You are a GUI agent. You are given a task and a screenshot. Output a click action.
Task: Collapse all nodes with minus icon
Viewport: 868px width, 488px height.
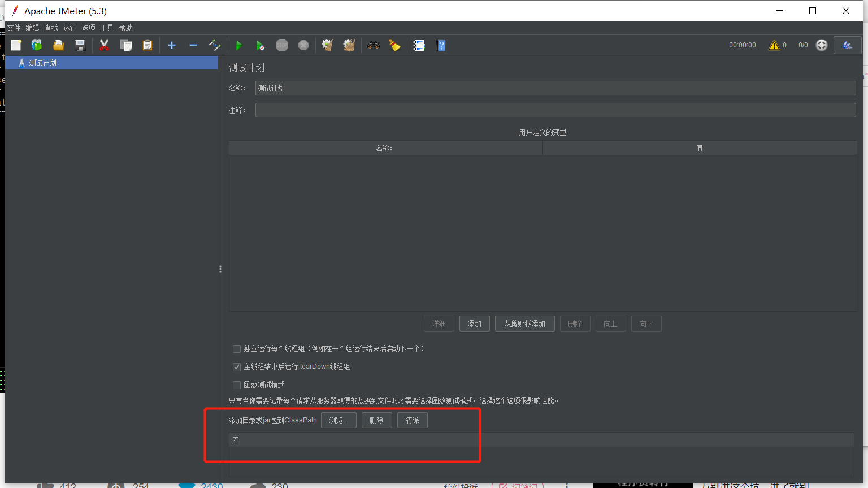[193, 45]
